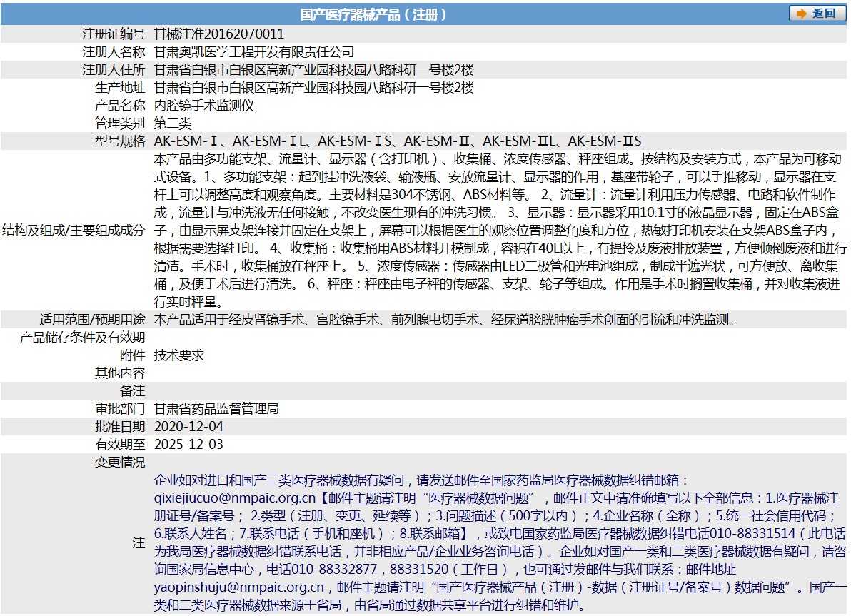Click the 型号规格 label
The height and width of the screenshot is (616, 851).
pos(120,141)
